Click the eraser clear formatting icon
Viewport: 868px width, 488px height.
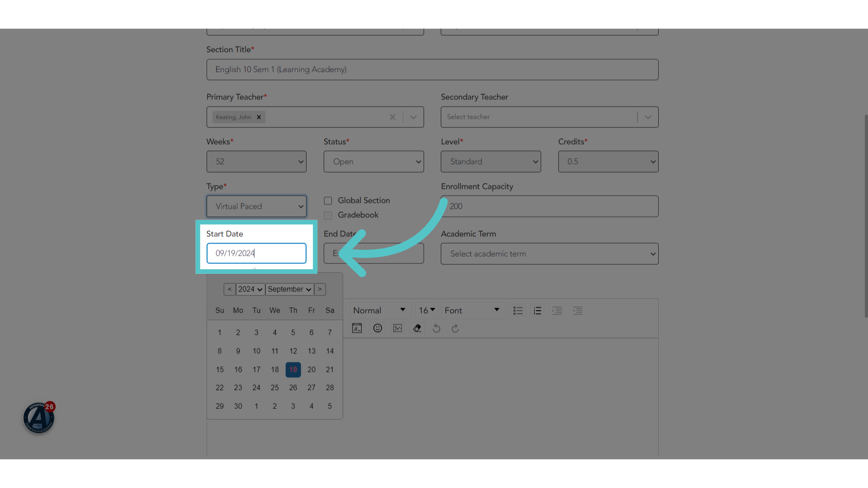pyautogui.click(x=417, y=328)
